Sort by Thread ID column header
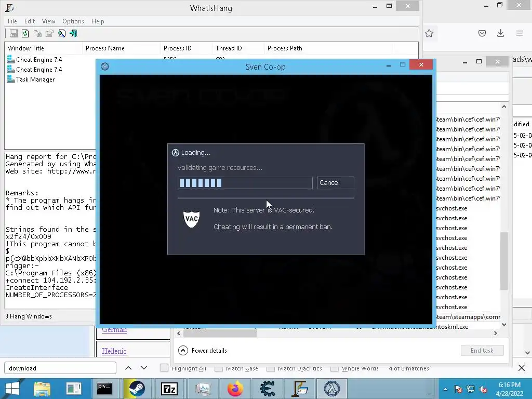Viewport: 532px width, 399px height. (x=238, y=48)
